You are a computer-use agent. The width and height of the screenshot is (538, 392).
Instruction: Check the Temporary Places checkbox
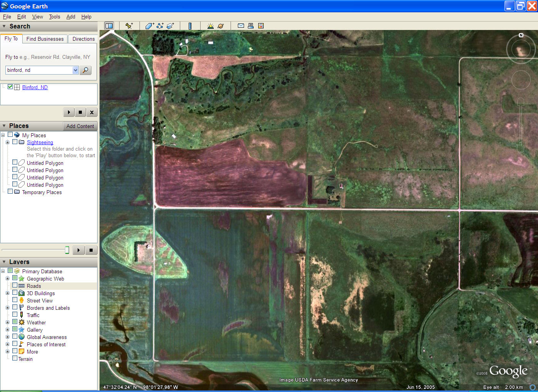(10, 191)
